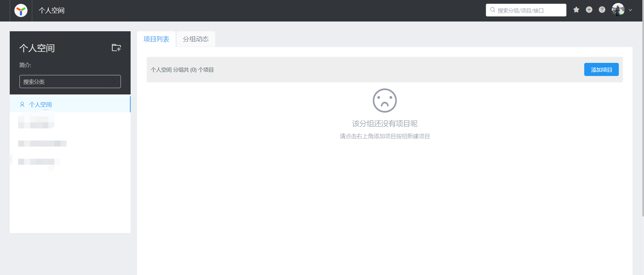
Task: Click the sad face empty-state icon
Action: pos(385,101)
